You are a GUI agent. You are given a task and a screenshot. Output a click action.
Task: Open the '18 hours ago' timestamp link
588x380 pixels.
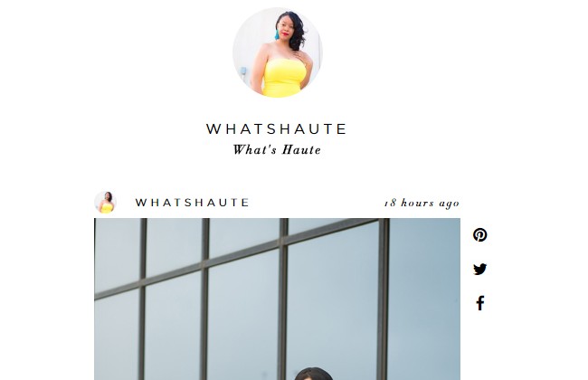[422, 203]
